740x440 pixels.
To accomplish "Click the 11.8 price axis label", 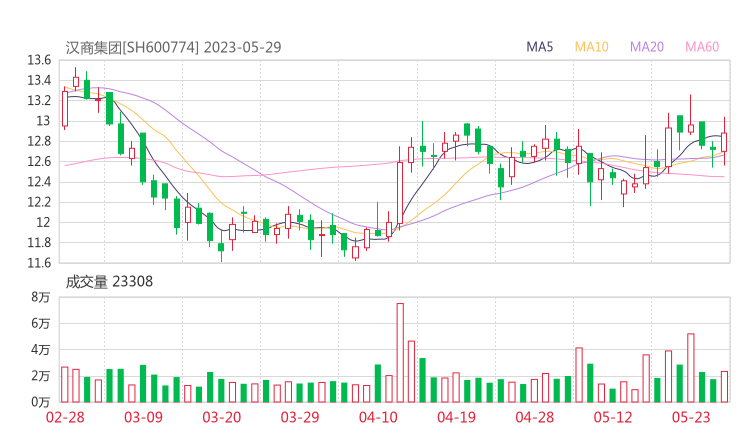I will click(x=39, y=243).
